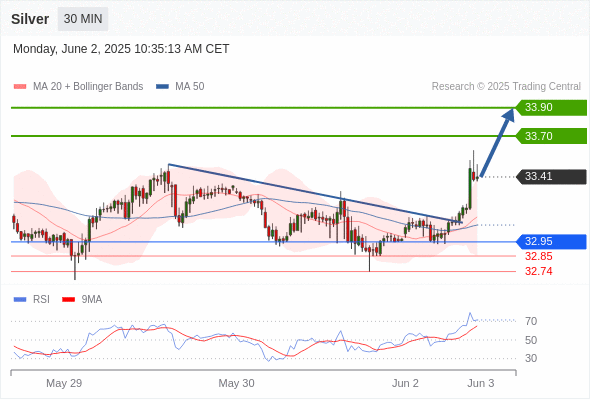The image size is (590, 400).
Task: Click the blue MA 50 legend swatch
Action: pyautogui.click(x=162, y=87)
